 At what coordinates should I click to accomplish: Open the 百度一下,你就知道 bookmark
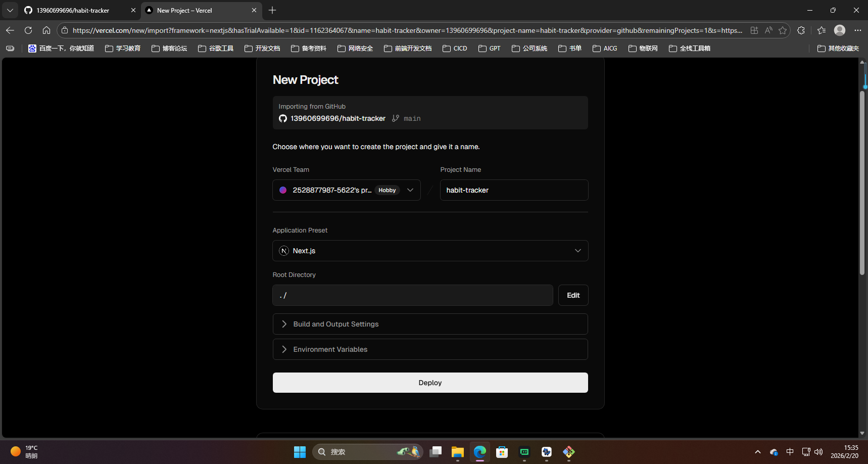(61, 49)
